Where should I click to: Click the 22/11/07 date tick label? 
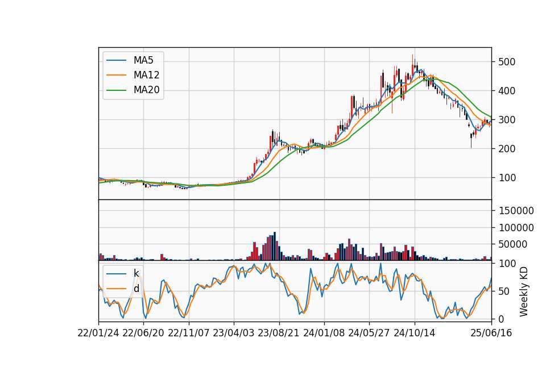coord(189,333)
